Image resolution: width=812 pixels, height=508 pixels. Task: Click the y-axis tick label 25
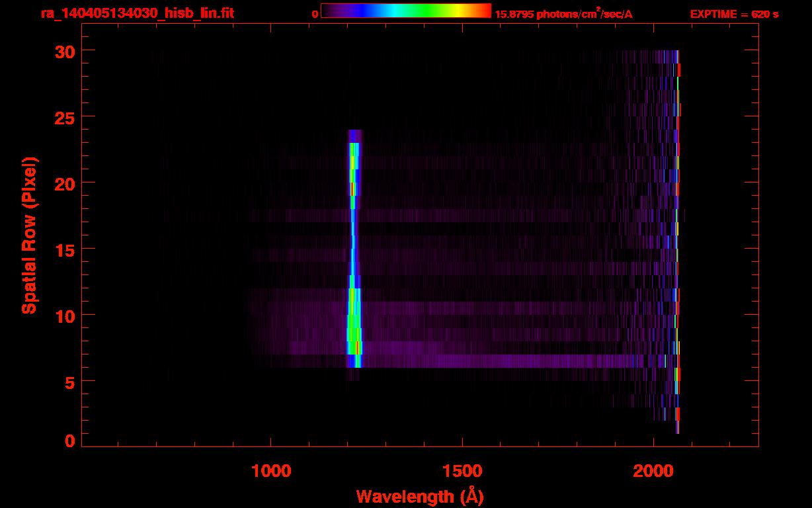point(64,117)
